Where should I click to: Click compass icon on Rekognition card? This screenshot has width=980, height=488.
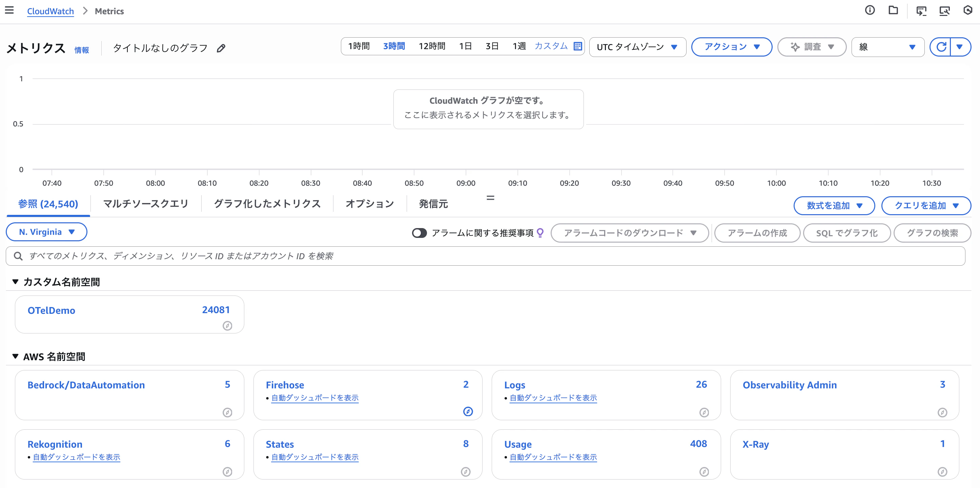[x=227, y=472]
